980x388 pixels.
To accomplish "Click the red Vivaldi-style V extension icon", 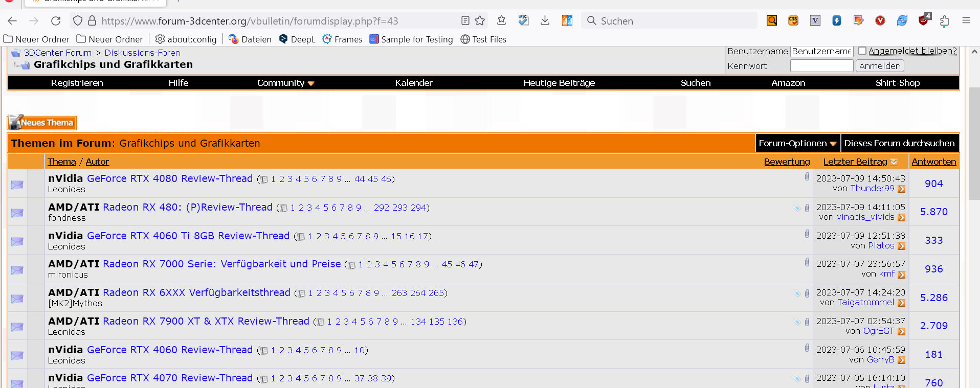I will pyautogui.click(x=880, y=20).
